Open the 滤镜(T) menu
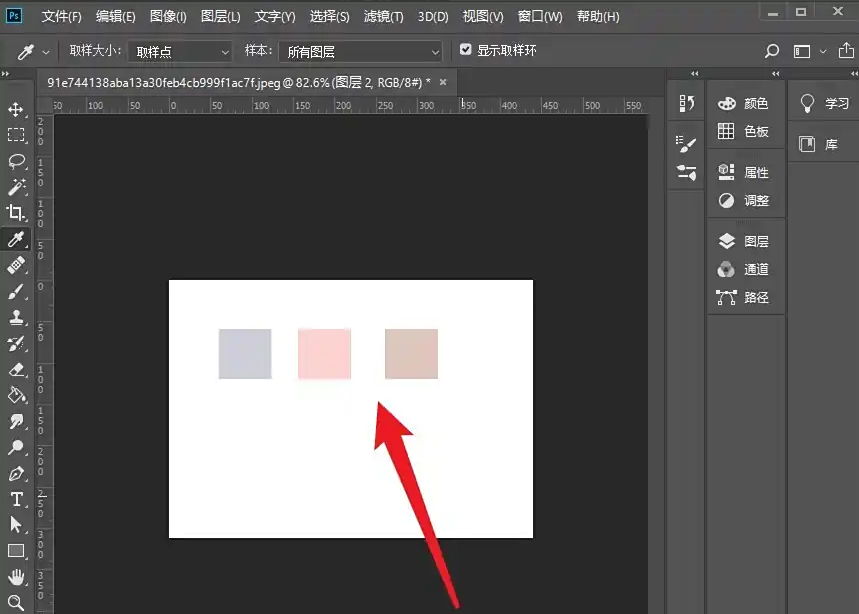 point(383,17)
